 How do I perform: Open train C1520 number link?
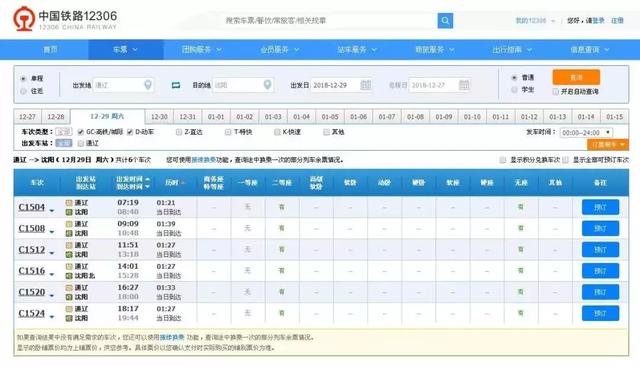(32, 292)
